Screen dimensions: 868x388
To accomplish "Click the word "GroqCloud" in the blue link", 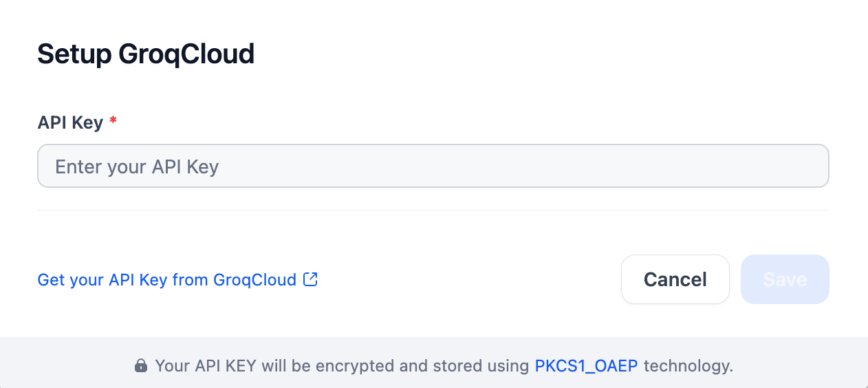I will pyautogui.click(x=254, y=280).
